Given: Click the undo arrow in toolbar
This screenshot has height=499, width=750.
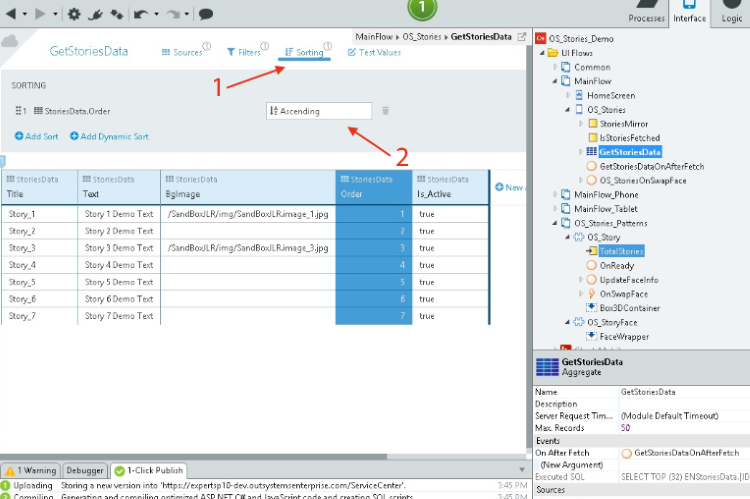Looking at the screenshot, I should coord(141,15).
